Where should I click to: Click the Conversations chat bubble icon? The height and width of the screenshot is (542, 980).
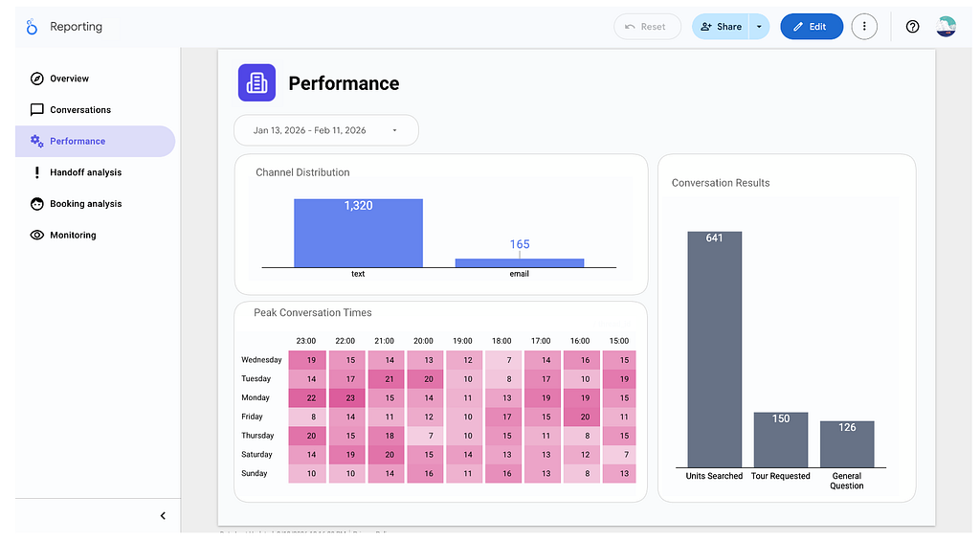coord(37,109)
